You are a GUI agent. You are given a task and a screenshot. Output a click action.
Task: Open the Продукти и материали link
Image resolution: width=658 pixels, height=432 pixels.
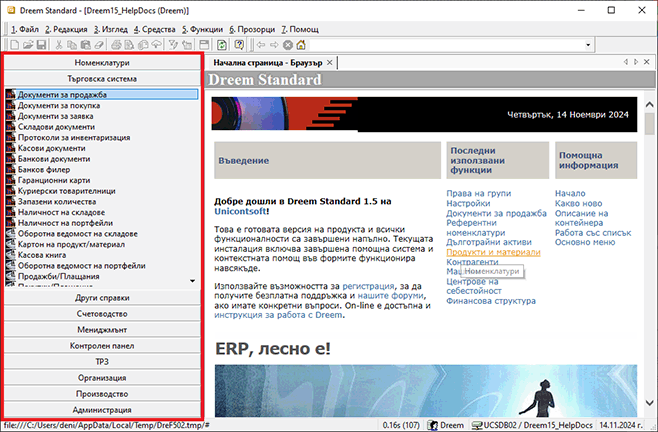pos(493,252)
